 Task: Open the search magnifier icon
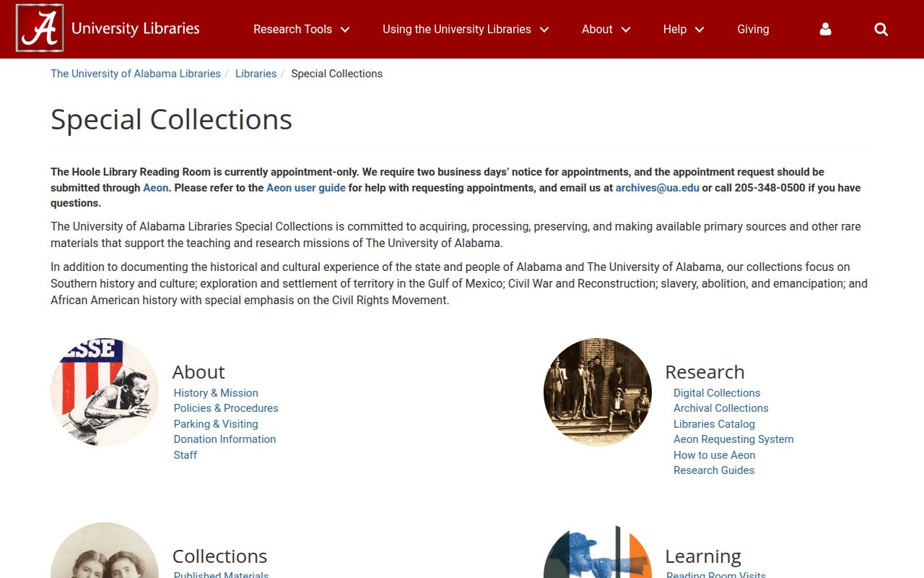pyautogui.click(x=881, y=29)
